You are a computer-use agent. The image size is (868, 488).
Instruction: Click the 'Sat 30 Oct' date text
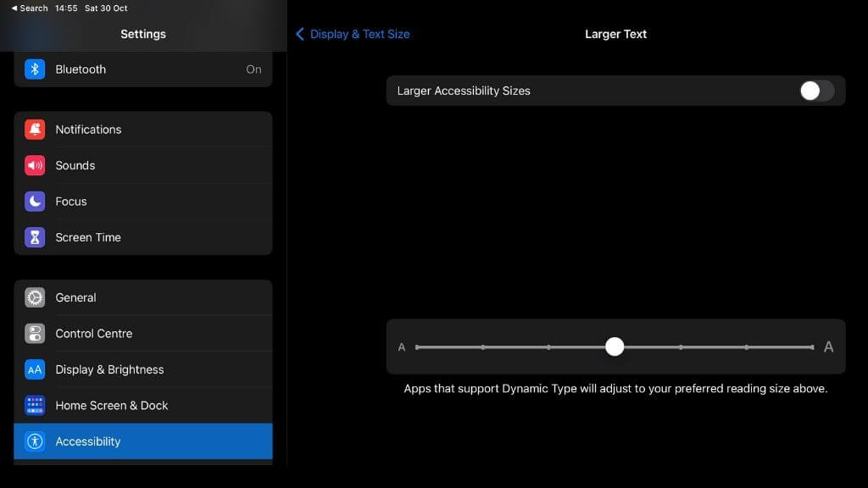pyautogui.click(x=106, y=8)
